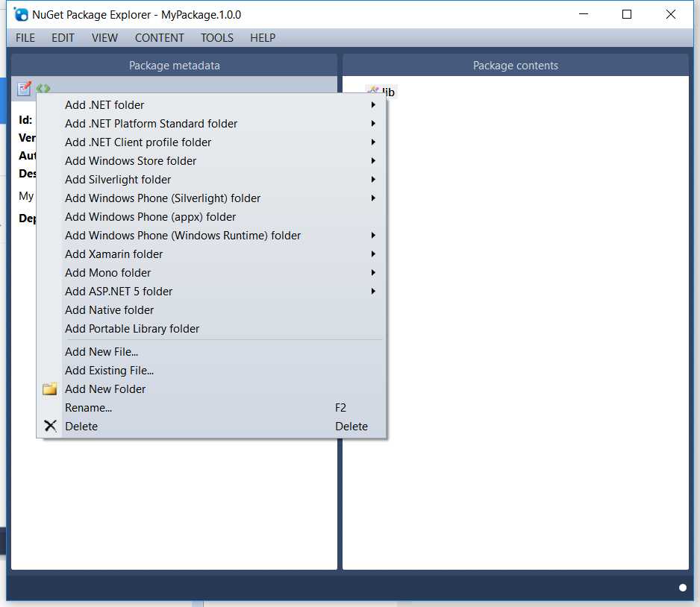Viewport: 700px width, 607px height.
Task: Open the TOOLS menu
Action: (x=217, y=38)
